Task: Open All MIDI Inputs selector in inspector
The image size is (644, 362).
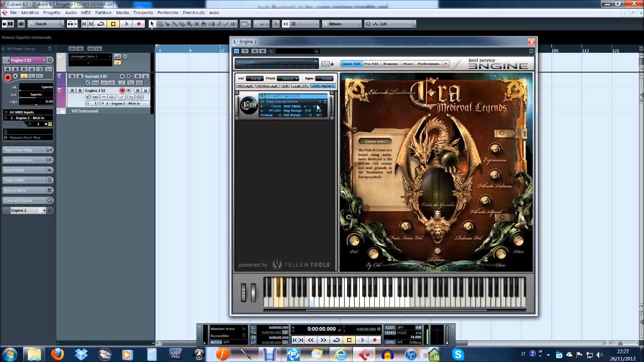Action: [28, 112]
